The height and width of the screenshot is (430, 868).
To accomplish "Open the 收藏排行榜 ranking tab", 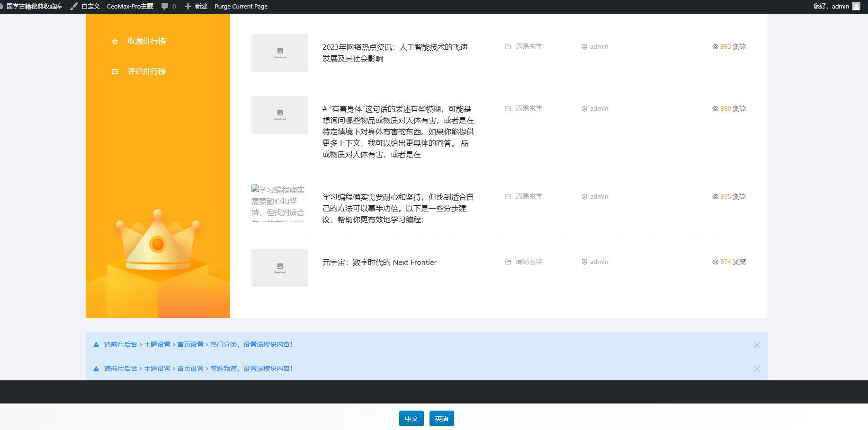I will [147, 41].
